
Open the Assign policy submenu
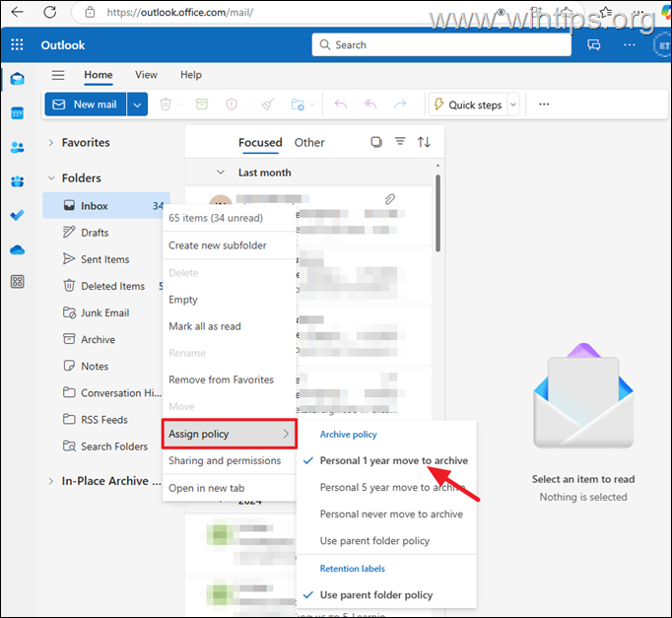pos(230,434)
